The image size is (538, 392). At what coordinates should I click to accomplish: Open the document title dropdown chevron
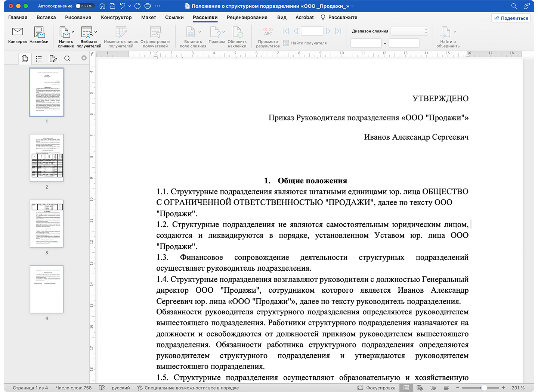point(352,6)
